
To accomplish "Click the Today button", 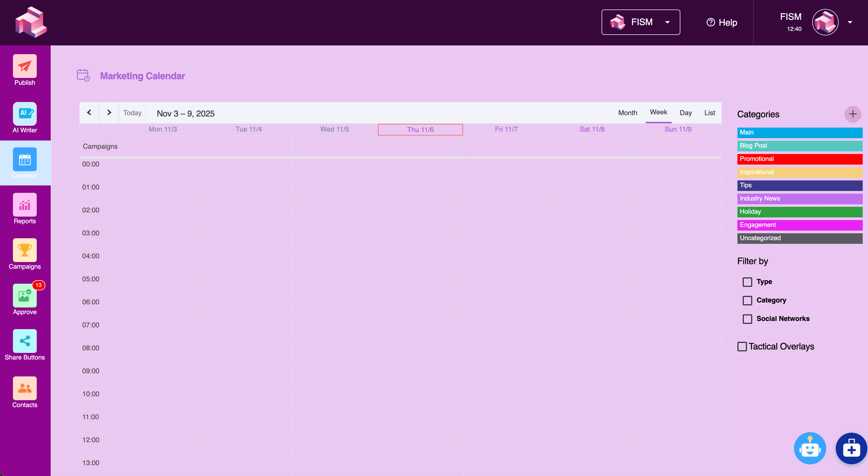I will tap(132, 113).
